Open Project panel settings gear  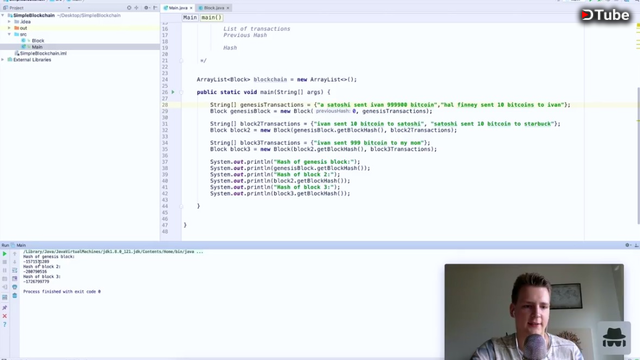tap(146, 8)
